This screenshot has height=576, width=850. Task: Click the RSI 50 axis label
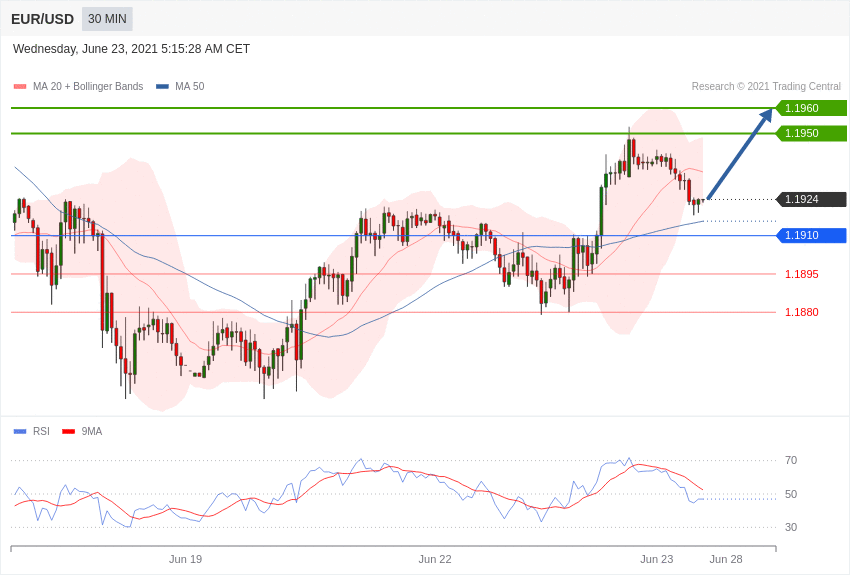(791, 494)
